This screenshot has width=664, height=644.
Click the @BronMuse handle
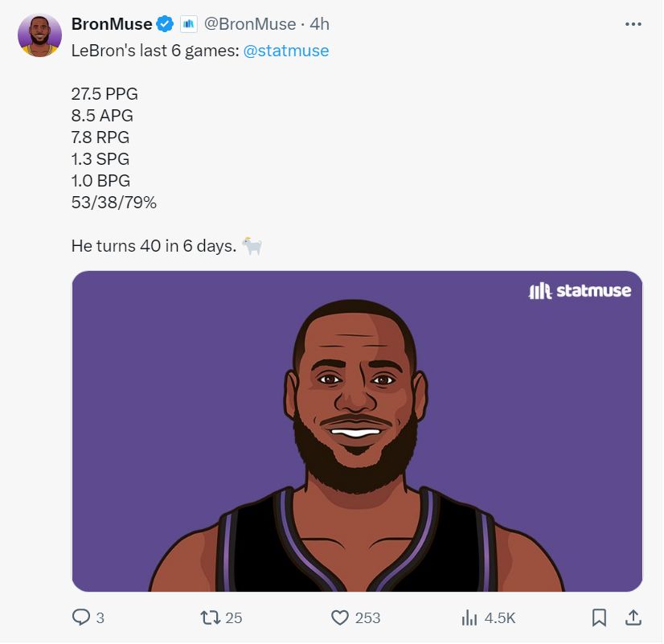click(x=251, y=24)
